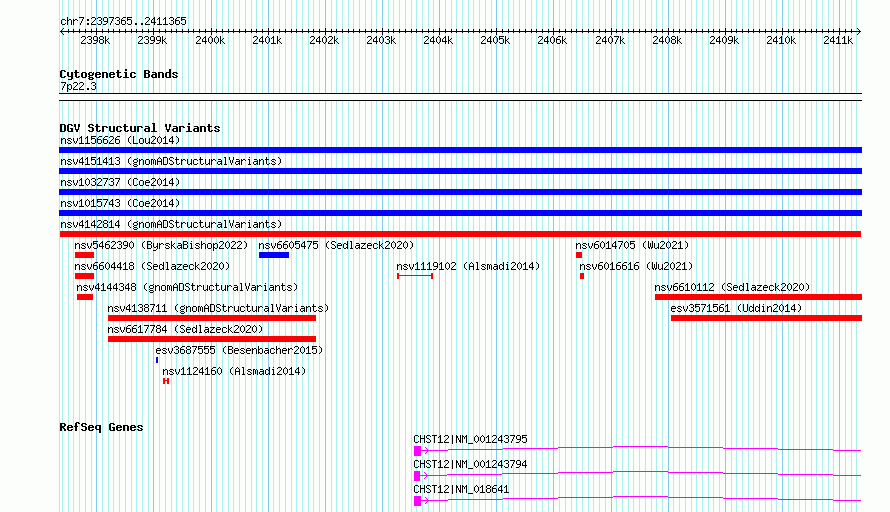Select the nsv4138711 (gnomADStructuralVariants) label
This screenshot has width=890, height=512.
tap(218, 308)
